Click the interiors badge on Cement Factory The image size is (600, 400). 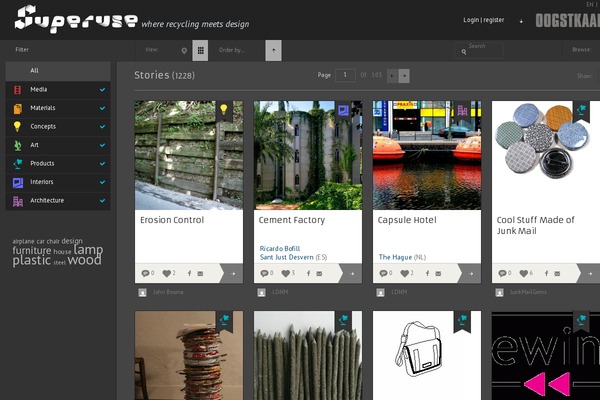point(343,110)
